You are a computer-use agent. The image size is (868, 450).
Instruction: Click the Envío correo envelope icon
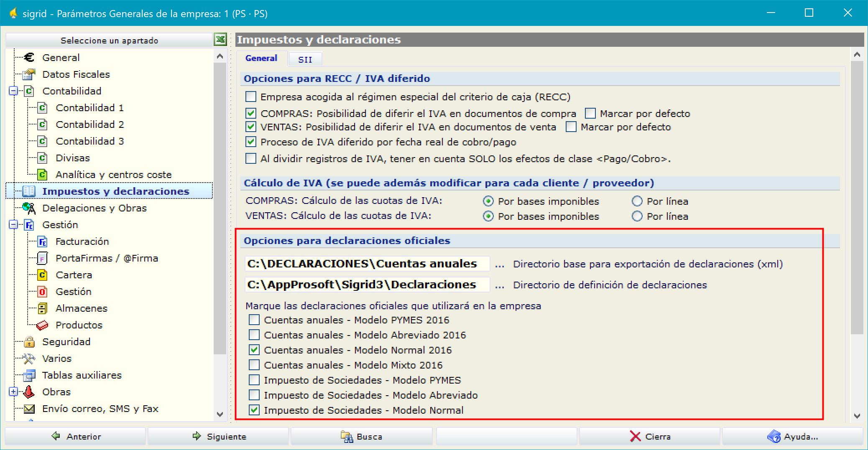coord(28,408)
